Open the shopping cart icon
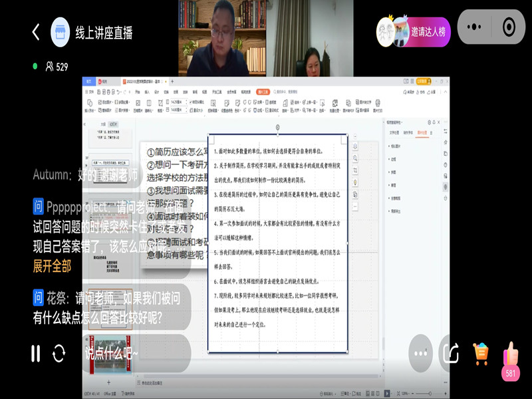The height and width of the screenshot is (399, 532). pyautogui.click(x=481, y=353)
